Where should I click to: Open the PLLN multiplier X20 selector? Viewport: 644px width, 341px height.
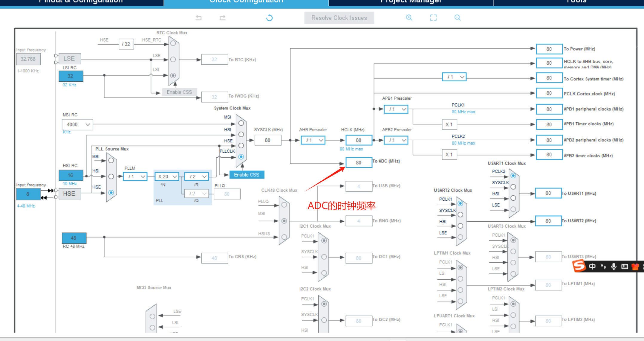tap(166, 176)
